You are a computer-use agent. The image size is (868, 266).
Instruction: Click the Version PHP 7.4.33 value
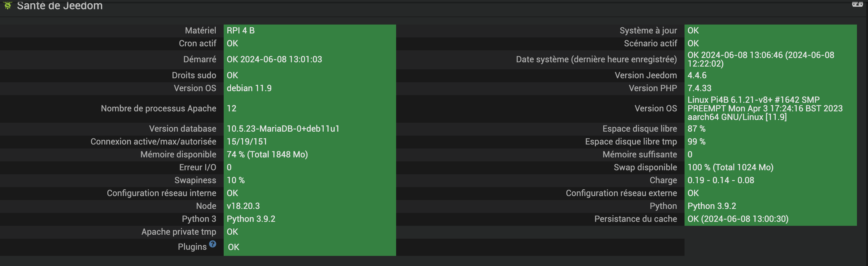coord(699,88)
